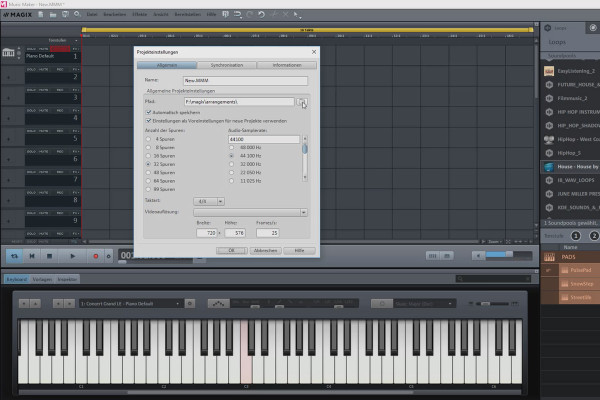This screenshot has height=400, width=600.
Task: Choose the House soundpool entry
Action: coord(572,167)
